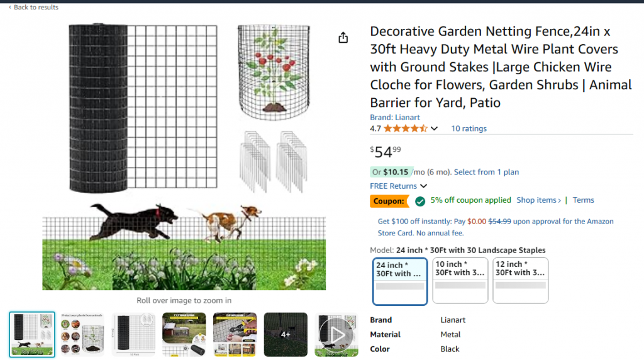This screenshot has height=360, width=644.
Task: Play the product video thumbnail
Action: [336, 334]
